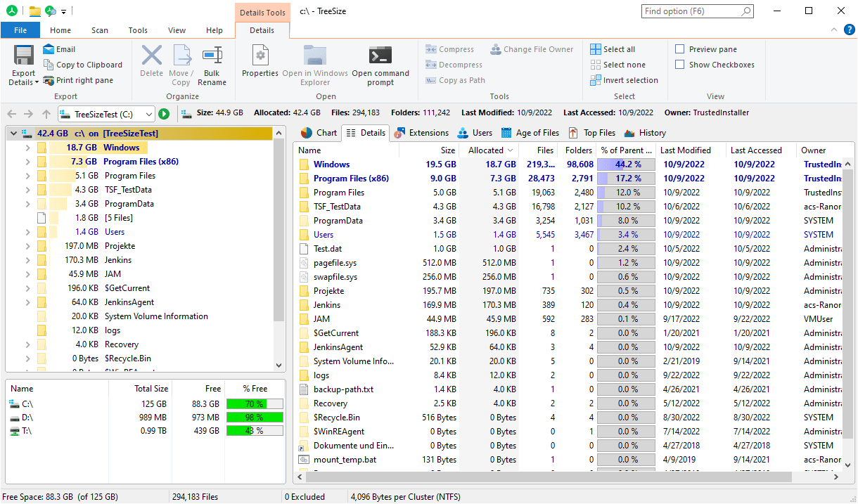
Task: Click the Change File Owner icon
Action: pyautogui.click(x=496, y=49)
